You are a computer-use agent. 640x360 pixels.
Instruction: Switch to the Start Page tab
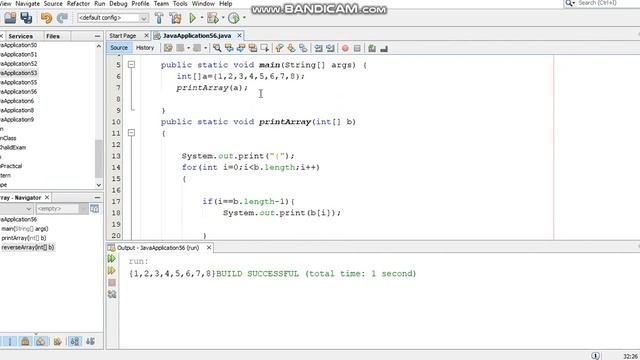[122, 36]
